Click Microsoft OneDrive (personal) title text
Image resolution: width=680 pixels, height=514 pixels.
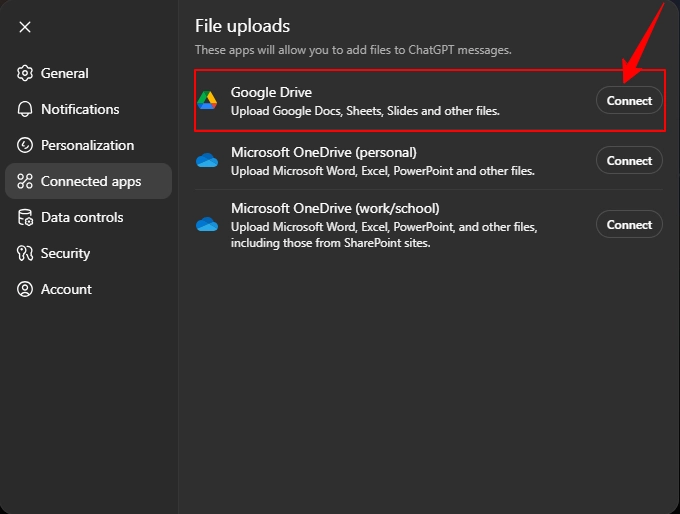[x=324, y=153]
